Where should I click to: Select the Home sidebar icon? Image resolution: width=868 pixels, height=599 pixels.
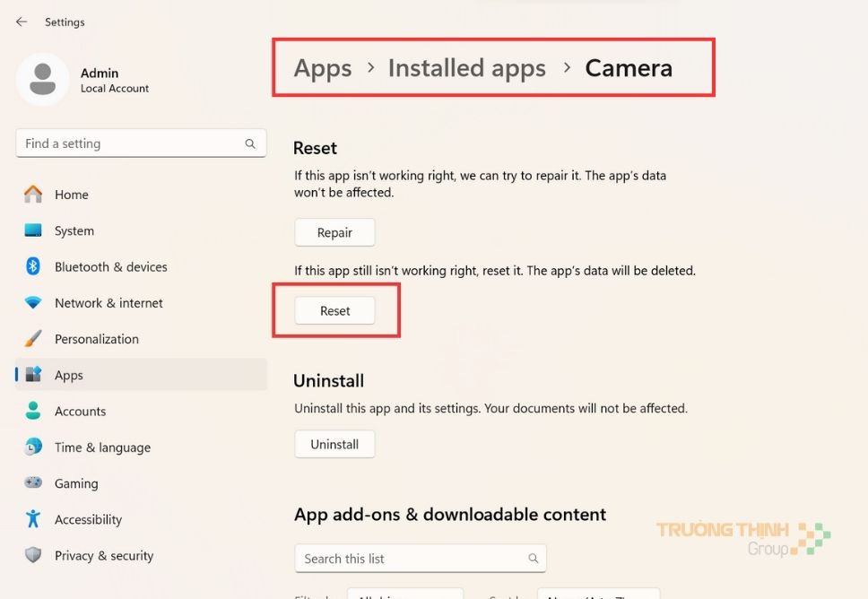pos(31,194)
